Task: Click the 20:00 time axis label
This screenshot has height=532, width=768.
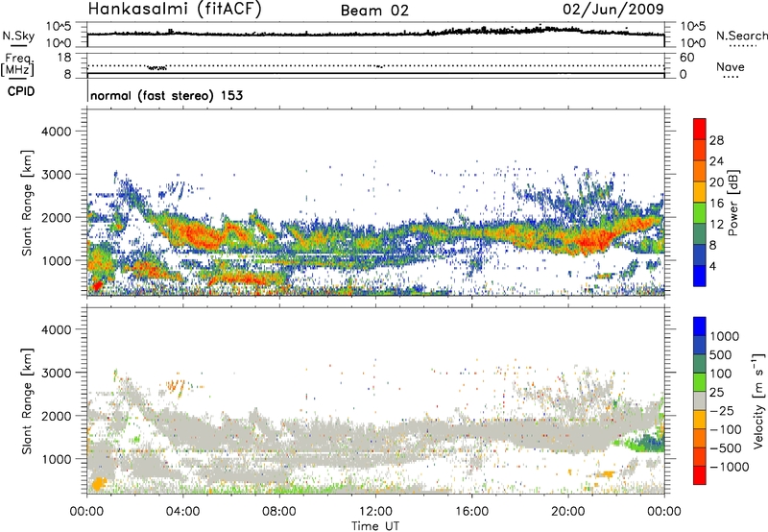Action: coord(567,512)
